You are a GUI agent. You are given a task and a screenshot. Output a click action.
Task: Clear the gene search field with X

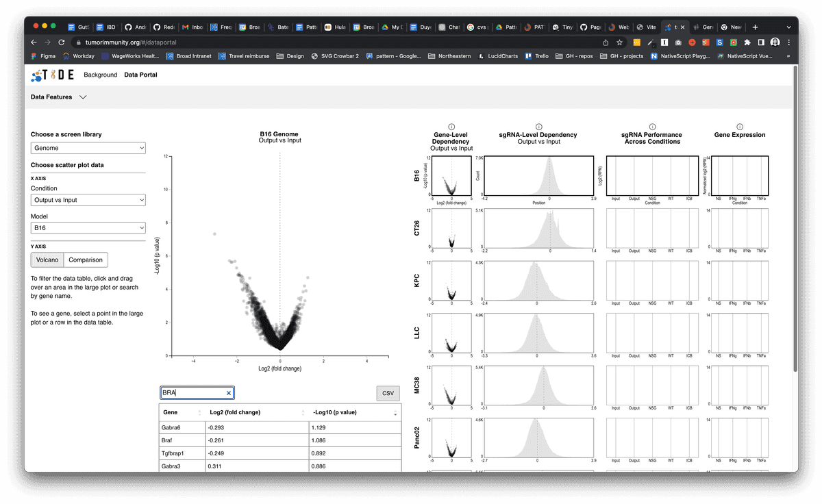[229, 393]
